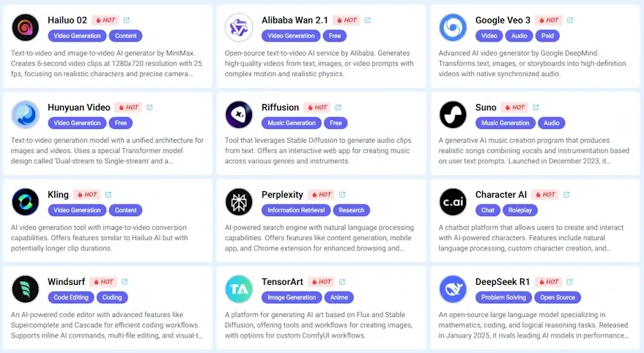Image resolution: width=644 pixels, height=353 pixels.
Task: Click the Paid tag on Google Veo 3
Action: click(x=547, y=36)
